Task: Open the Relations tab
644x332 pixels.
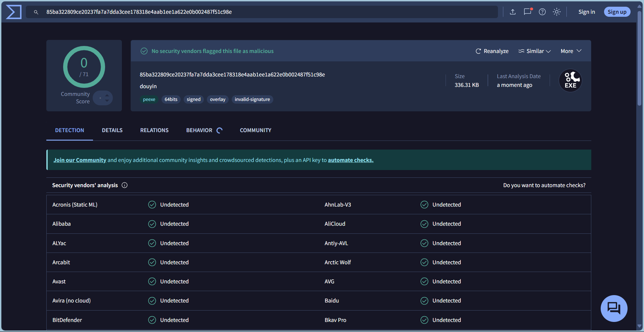Action: 154,130
